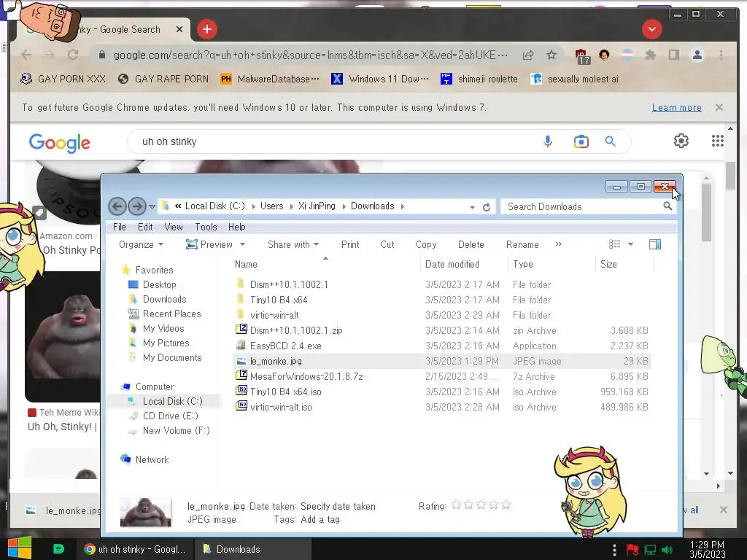Image resolution: width=747 pixels, height=560 pixels.
Task: Dismiss the Chrome update notice bar
Action: [719, 108]
